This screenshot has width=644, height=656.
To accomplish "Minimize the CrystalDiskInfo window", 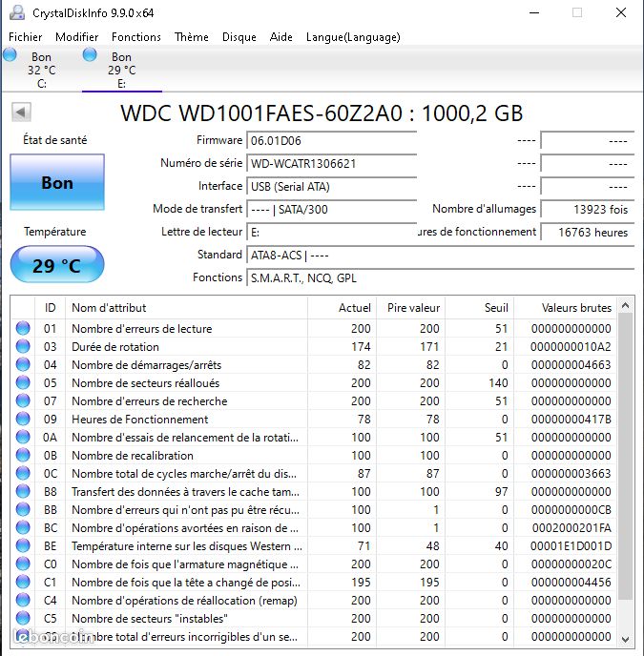I will point(534,12).
